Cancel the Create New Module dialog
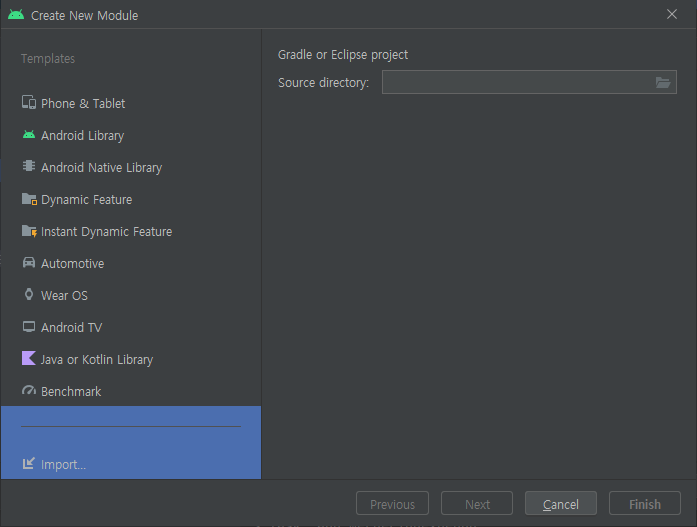 561,504
